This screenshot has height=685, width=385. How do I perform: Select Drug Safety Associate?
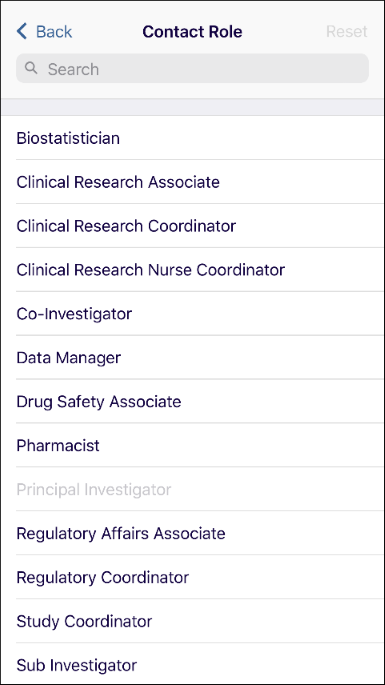[x=192, y=401]
